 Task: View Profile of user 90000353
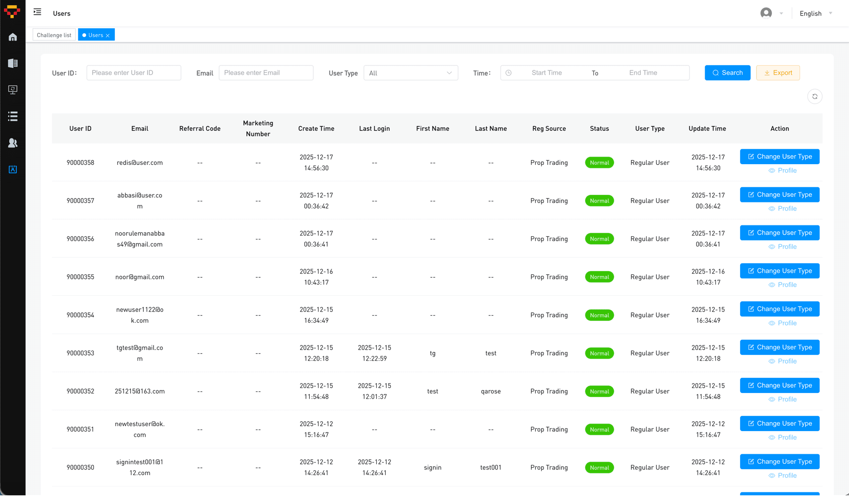782,361
